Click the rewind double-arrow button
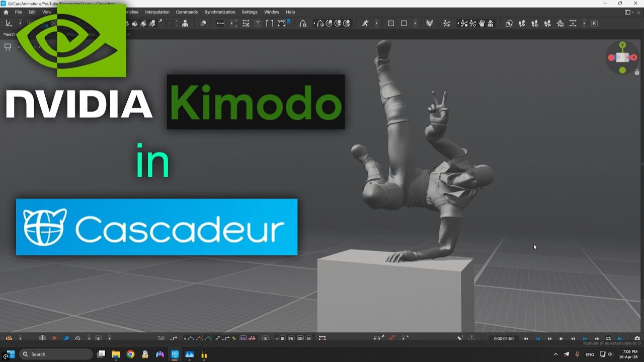This screenshot has width=644, height=362. pos(526,338)
